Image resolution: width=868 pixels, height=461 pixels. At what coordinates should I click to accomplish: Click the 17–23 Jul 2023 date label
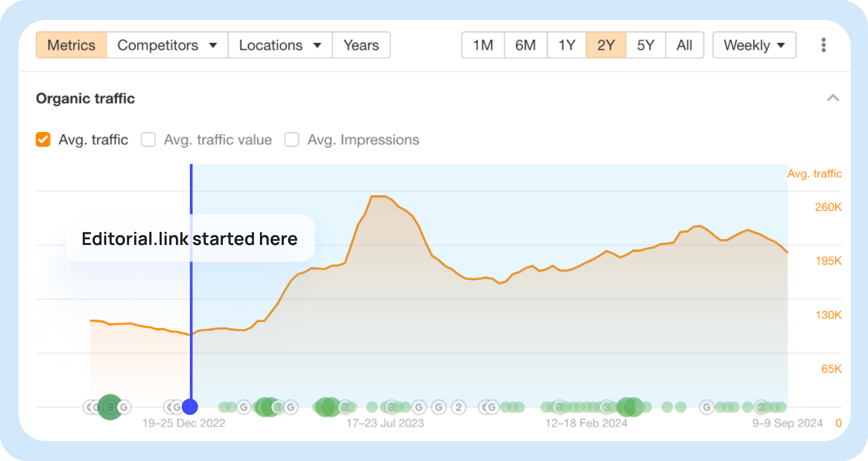(x=385, y=423)
